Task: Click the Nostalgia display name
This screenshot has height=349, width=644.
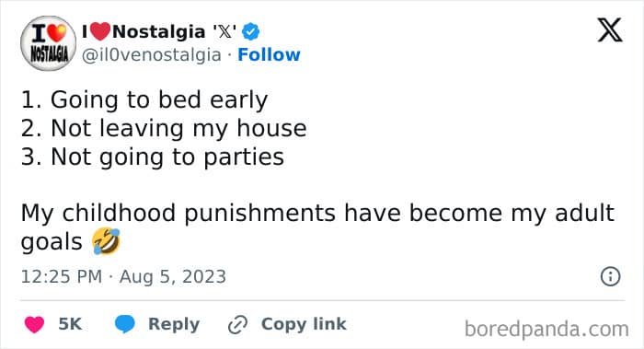Action: coord(158,31)
